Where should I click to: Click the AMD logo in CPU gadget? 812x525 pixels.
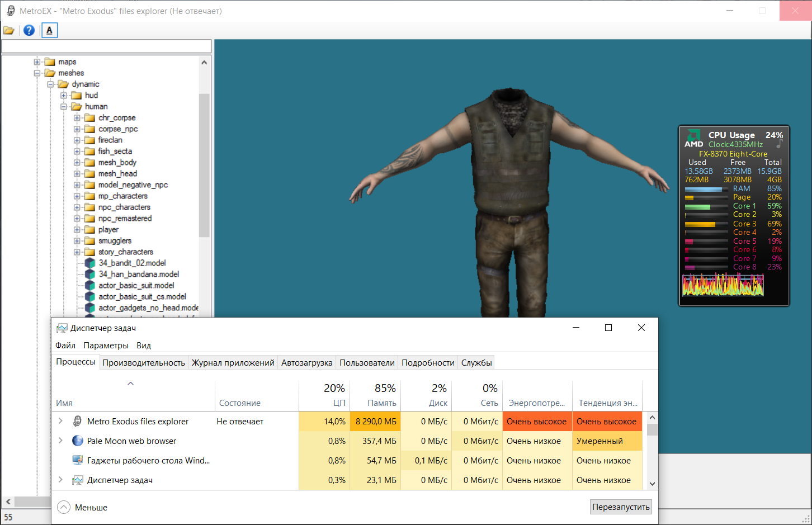tap(693, 139)
